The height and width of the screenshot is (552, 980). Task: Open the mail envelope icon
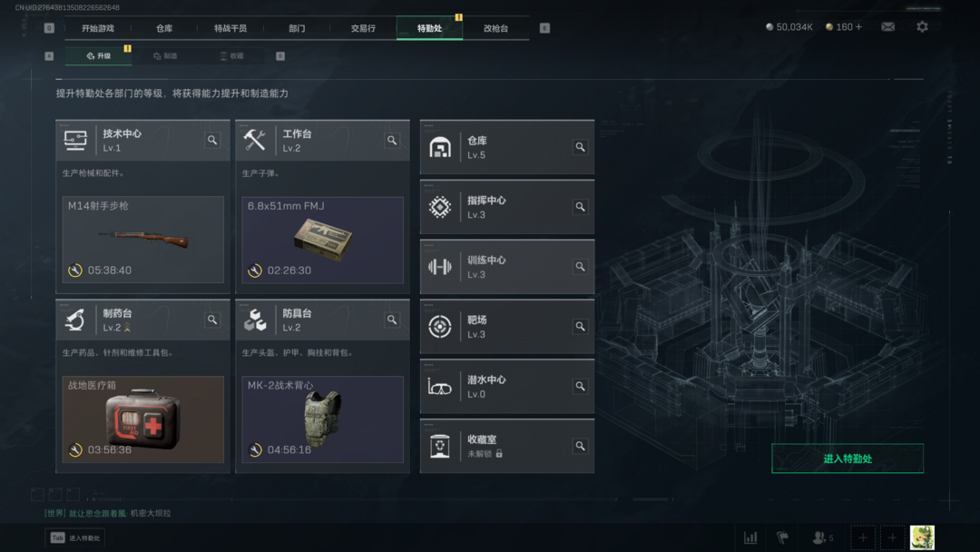pyautogui.click(x=887, y=27)
